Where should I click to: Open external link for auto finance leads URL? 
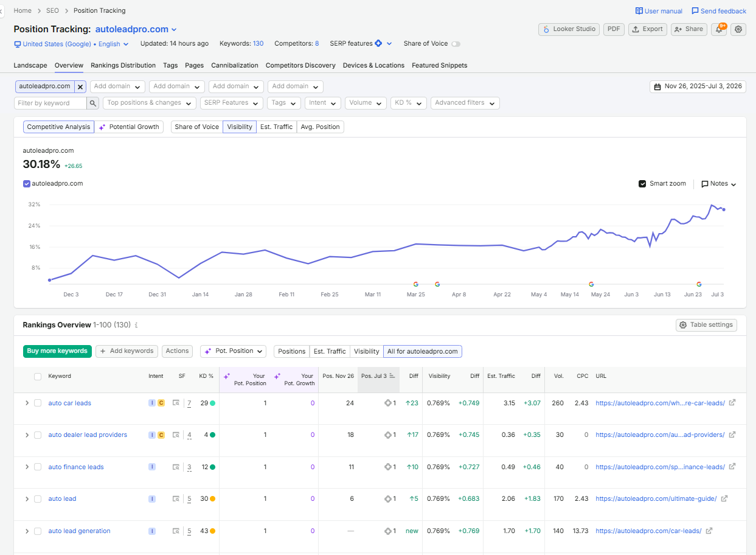[x=732, y=467]
